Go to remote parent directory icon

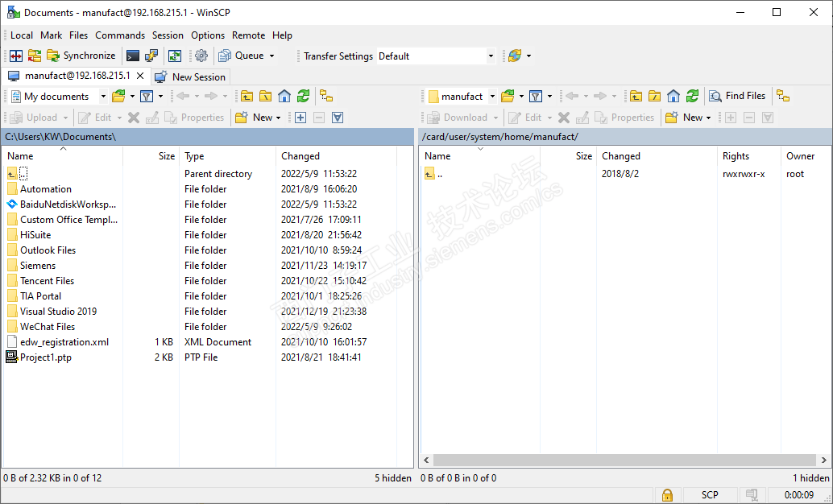[x=636, y=96]
